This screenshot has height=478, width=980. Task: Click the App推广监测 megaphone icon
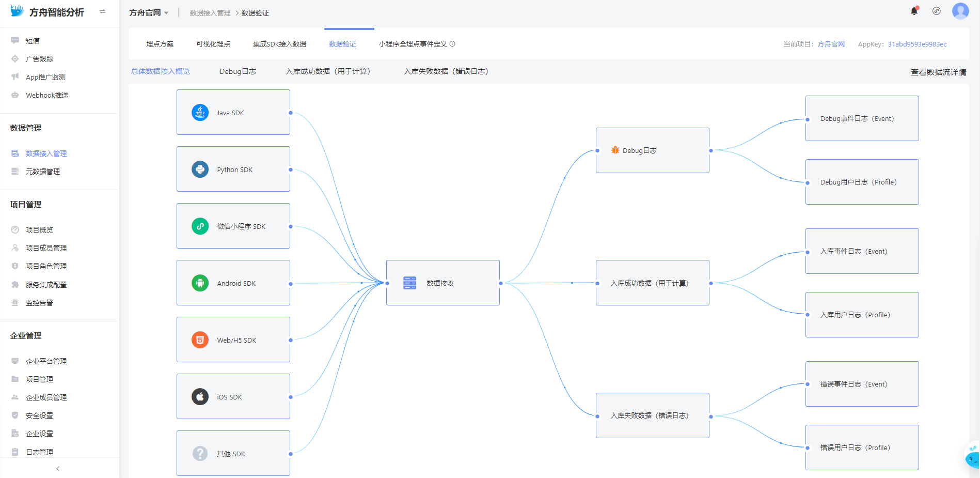pos(15,76)
